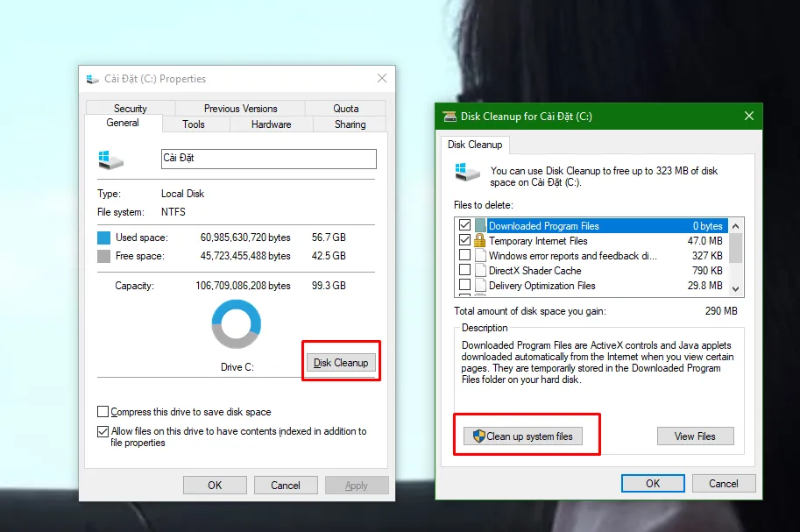The image size is (800, 532).
Task: Check DirectX Shader Cache for deletion
Action: pos(464,270)
